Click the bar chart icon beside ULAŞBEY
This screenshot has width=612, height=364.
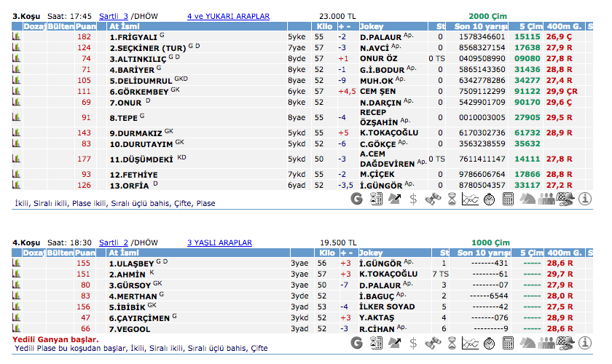(x=16, y=263)
